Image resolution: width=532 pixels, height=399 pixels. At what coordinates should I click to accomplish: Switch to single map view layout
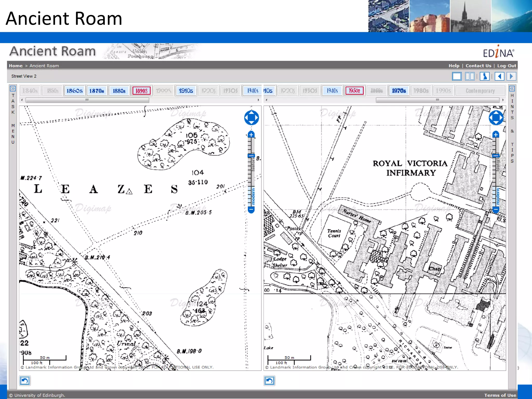[457, 76]
